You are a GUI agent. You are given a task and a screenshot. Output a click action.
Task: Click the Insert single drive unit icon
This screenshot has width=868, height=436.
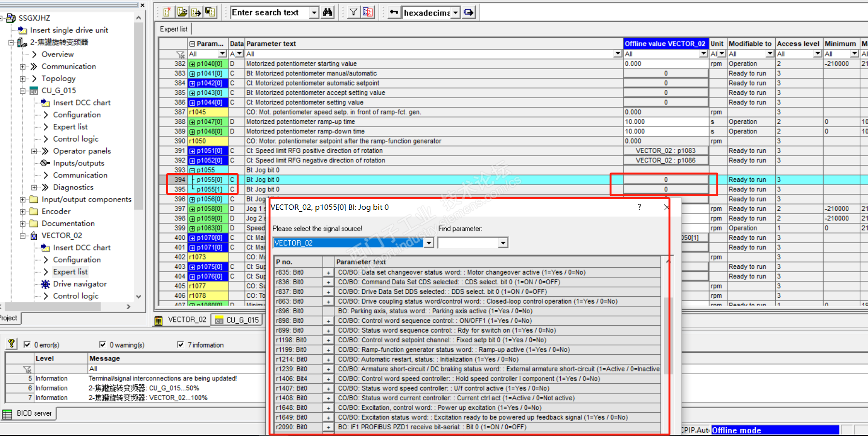(x=22, y=30)
